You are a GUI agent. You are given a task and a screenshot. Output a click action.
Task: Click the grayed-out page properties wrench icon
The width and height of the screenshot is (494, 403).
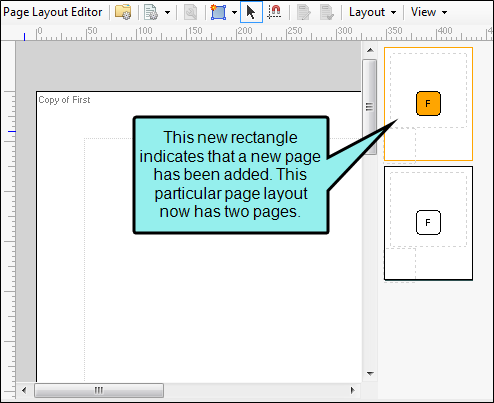(191, 12)
